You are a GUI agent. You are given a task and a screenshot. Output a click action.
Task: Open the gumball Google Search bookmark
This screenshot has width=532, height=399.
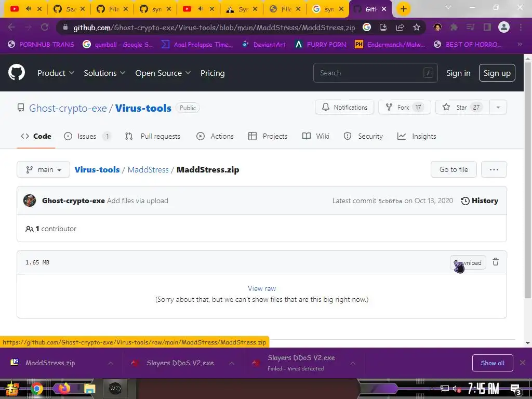pyautogui.click(x=117, y=45)
